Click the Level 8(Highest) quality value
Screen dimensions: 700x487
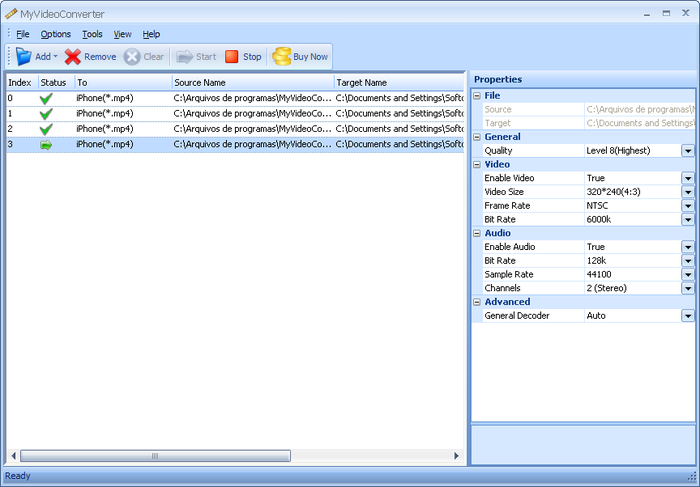pyautogui.click(x=618, y=151)
